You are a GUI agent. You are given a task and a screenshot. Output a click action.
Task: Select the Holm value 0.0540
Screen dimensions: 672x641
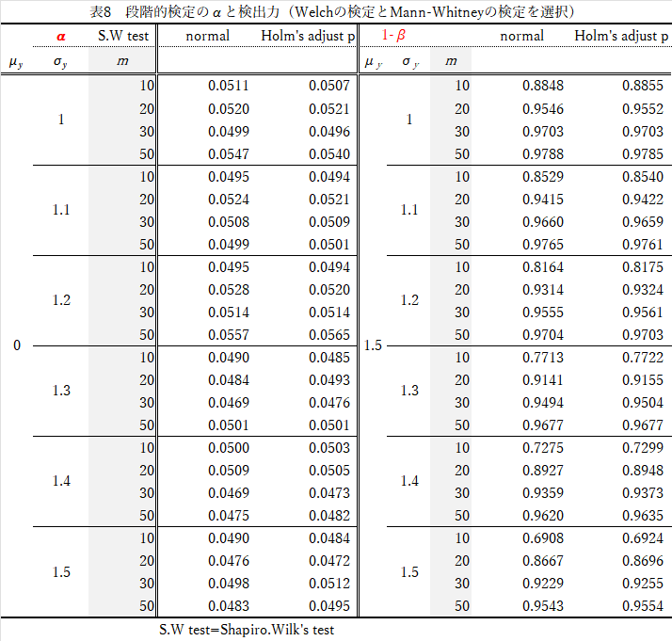coord(329,154)
